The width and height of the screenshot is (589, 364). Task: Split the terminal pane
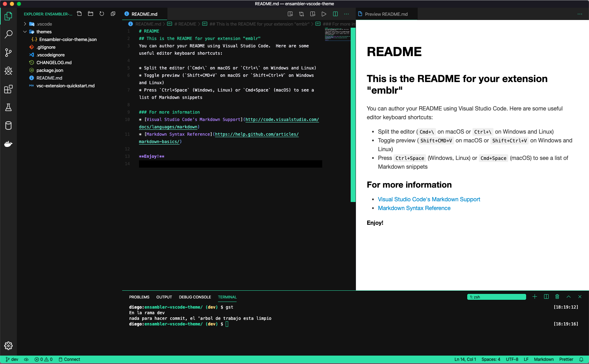tap(546, 297)
